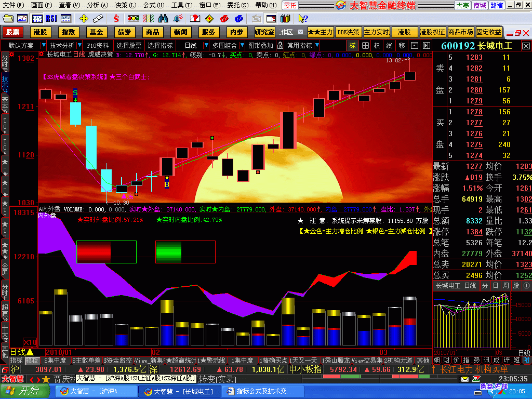Open the 分析 menu
This screenshot has width=532, height=399.
[97, 5]
